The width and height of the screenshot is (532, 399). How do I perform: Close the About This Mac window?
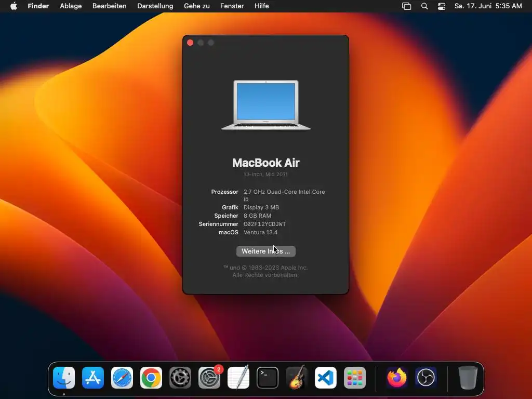point(190,43)
